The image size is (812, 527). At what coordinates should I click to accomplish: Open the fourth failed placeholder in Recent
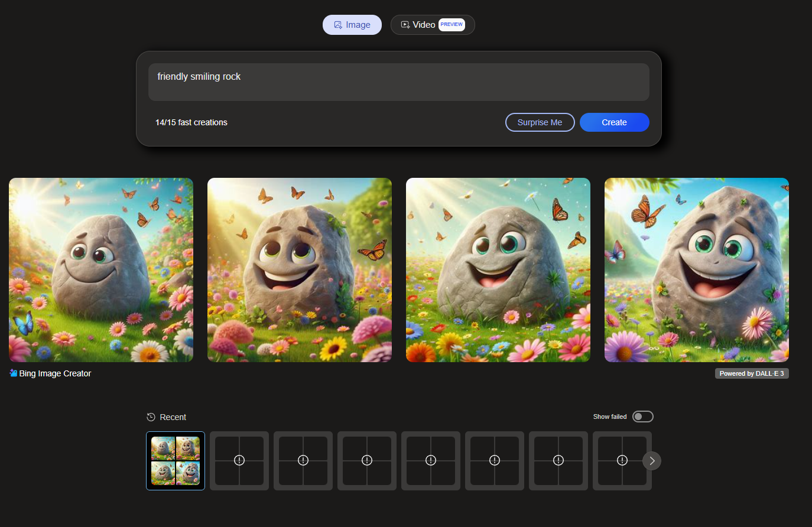click(431, 461)
